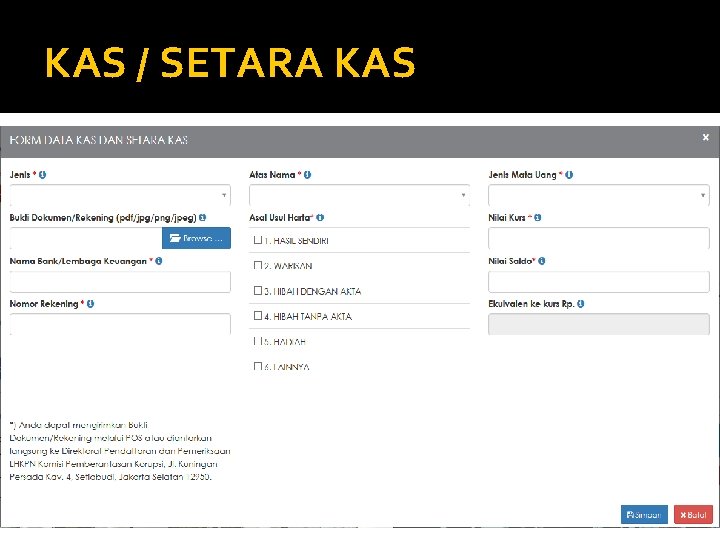Click the 'Asal Usul Harta' label
The image size is (720, 540).
[281, 218]
